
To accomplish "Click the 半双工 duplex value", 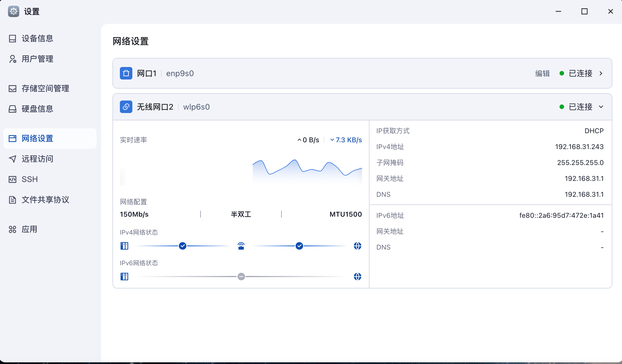I will pos(241,214).
